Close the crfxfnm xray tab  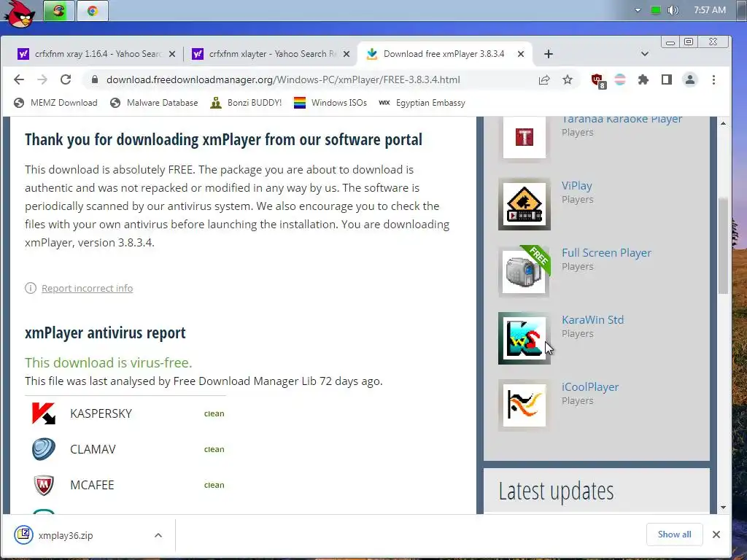click(x=172, y=54)
